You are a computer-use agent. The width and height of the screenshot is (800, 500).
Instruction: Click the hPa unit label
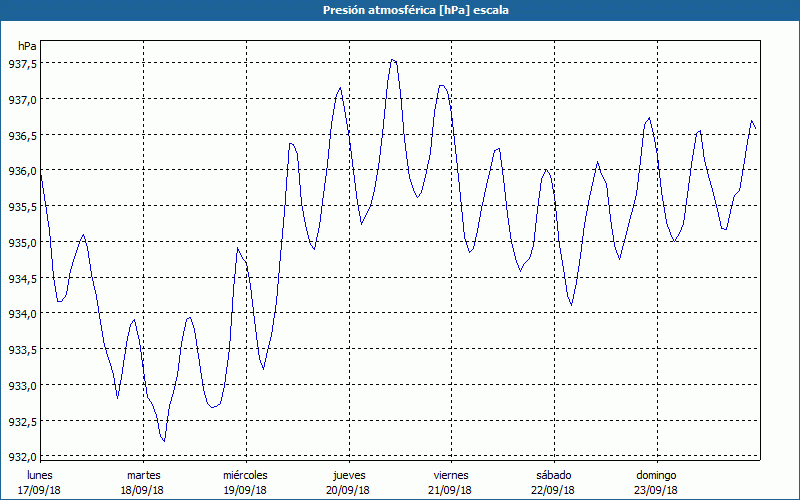click(27, 46)
